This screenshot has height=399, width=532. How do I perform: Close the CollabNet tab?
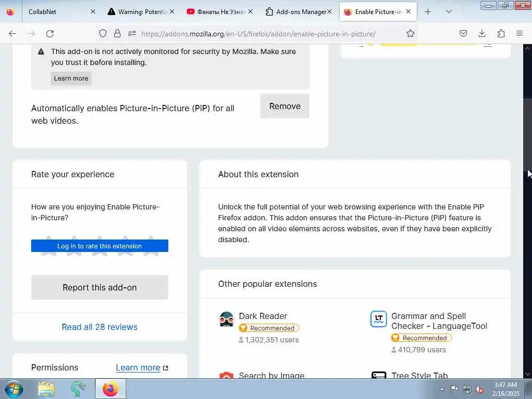point(93,12)
